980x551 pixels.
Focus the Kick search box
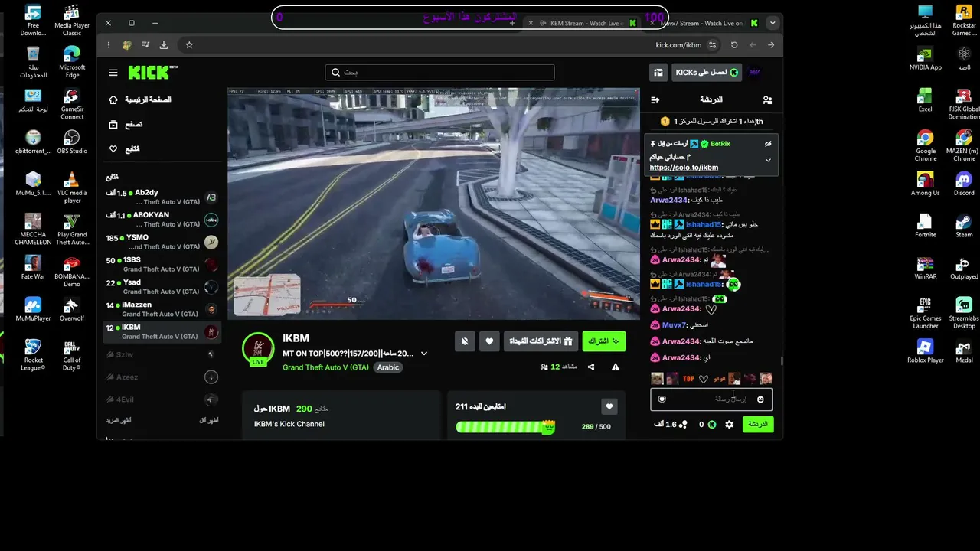pos(439,72)
